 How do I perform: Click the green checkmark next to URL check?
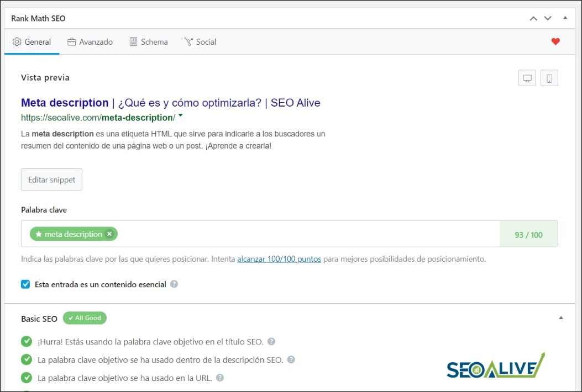(26, 378)
